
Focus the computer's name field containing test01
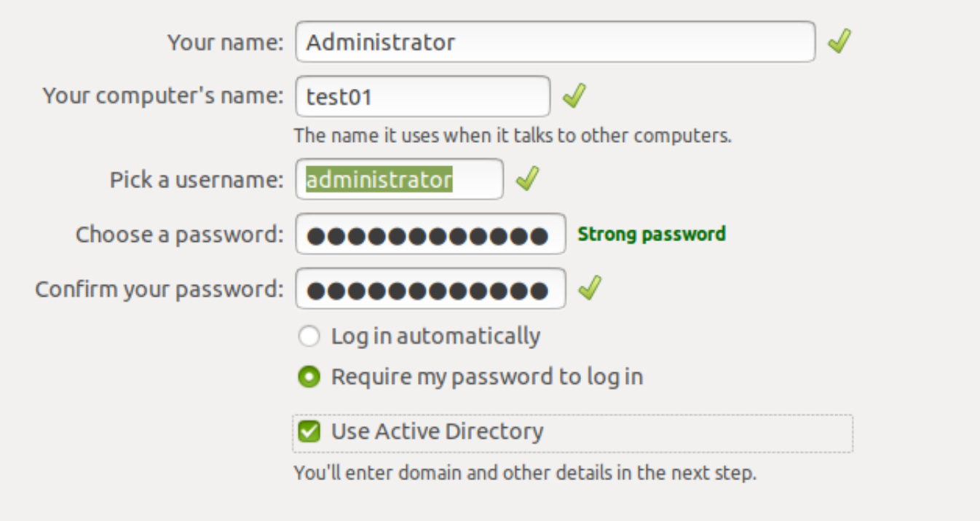tap(422, 96)
